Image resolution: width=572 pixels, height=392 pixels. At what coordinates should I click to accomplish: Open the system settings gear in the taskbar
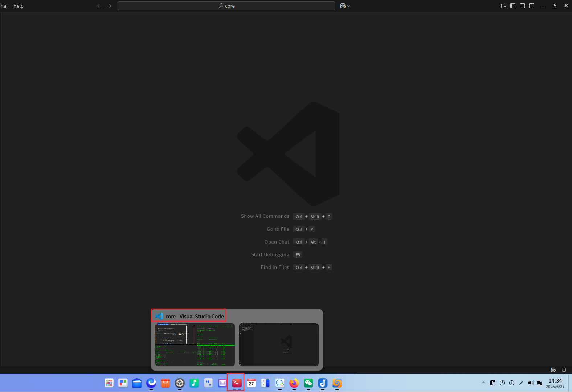coord(180,383)
